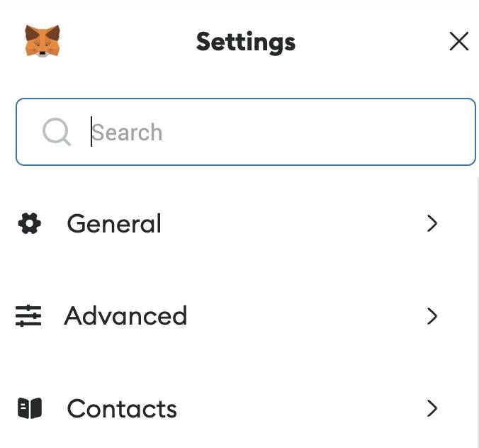Click the Advanced sliders icon
This screenshot has width=479, height=448.
28,315
